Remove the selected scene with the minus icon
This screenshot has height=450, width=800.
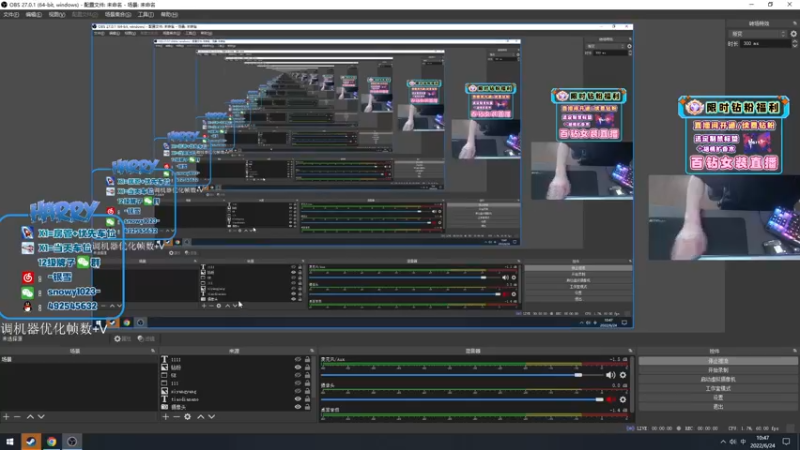pyautogui.click(x=17, y=417)
